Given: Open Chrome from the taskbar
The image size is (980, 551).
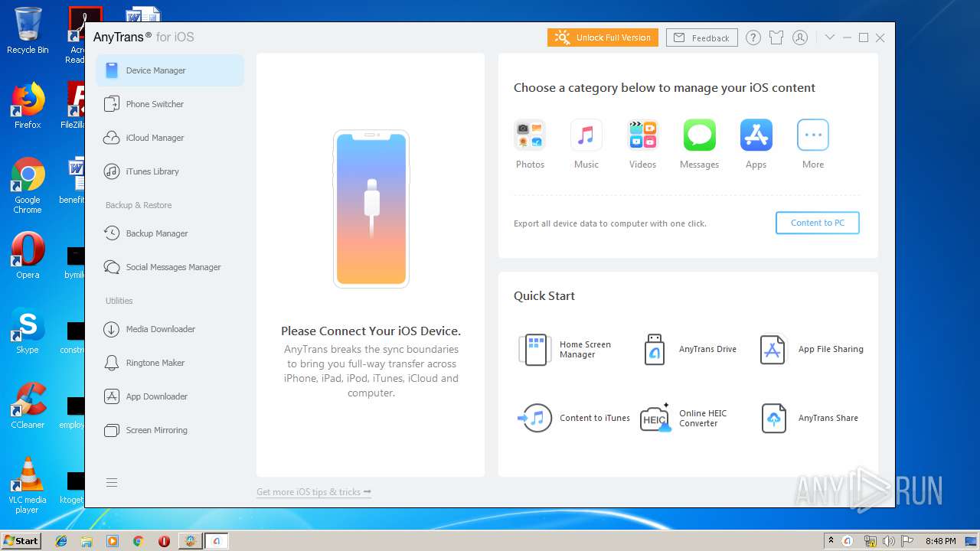Looking at the screenshot, I should click(x=138, y=541).
